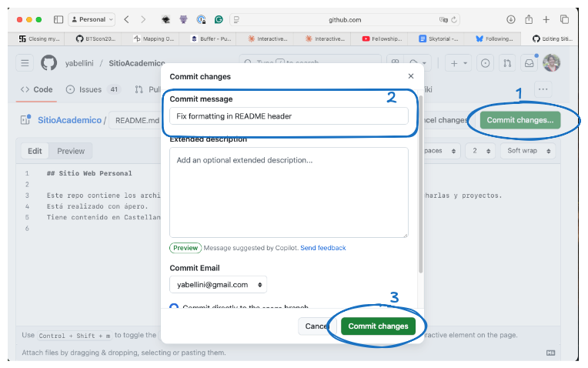Click the green Commit changes button in dialog
This screenshot has width=588, height=368.
[378, 326]
